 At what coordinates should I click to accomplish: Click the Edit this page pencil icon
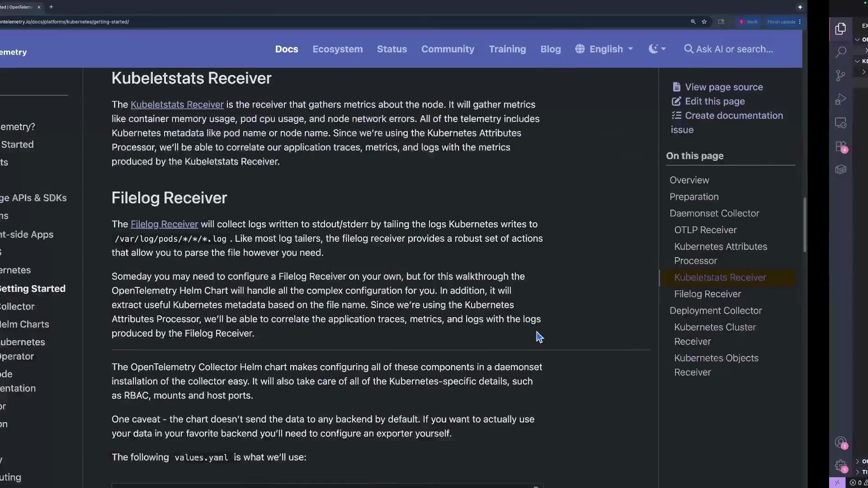(676, 101)
